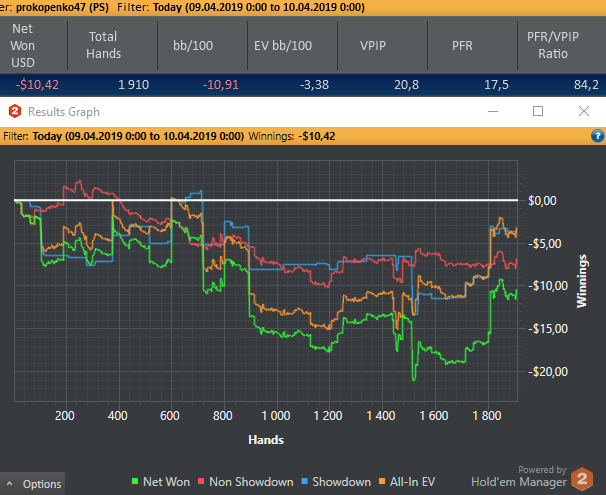Sort by Net Won USD column header
606x495 pixels.
23,45
